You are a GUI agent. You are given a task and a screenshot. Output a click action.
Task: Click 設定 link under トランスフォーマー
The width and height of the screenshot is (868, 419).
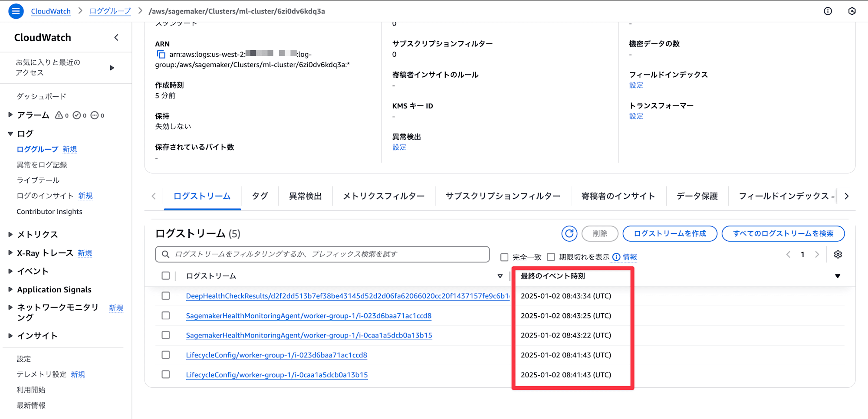(x=636, y=116)
